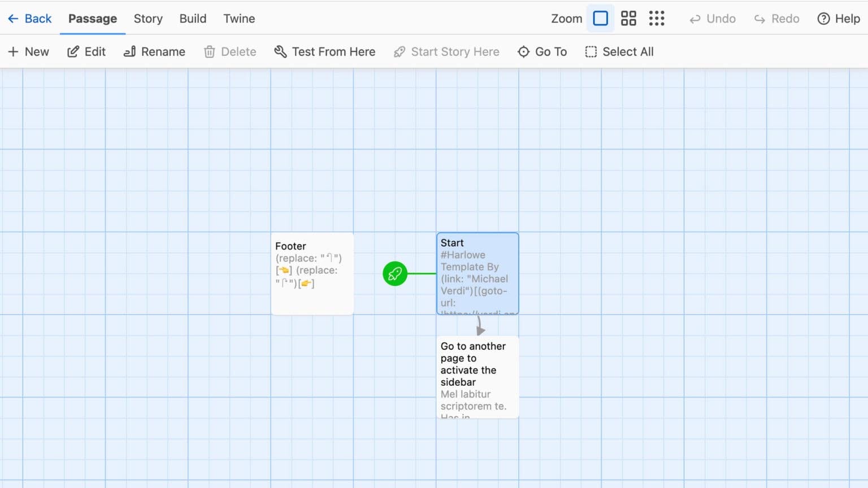Click the Back arrow link
868x488 pixels.
(x=29, y=19)
